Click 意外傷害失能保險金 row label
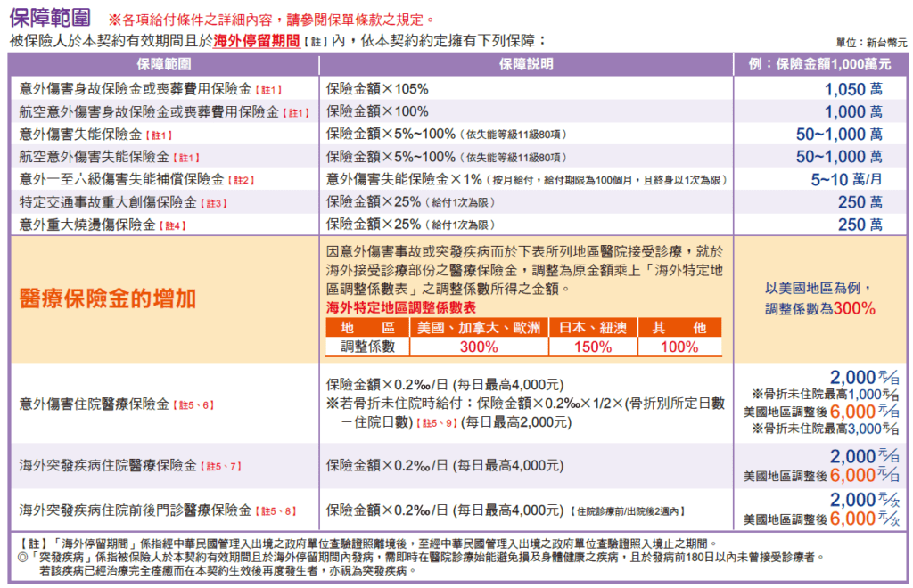This screenshot has height=588, width=913. pyautogui.click(x=80, y=135)
